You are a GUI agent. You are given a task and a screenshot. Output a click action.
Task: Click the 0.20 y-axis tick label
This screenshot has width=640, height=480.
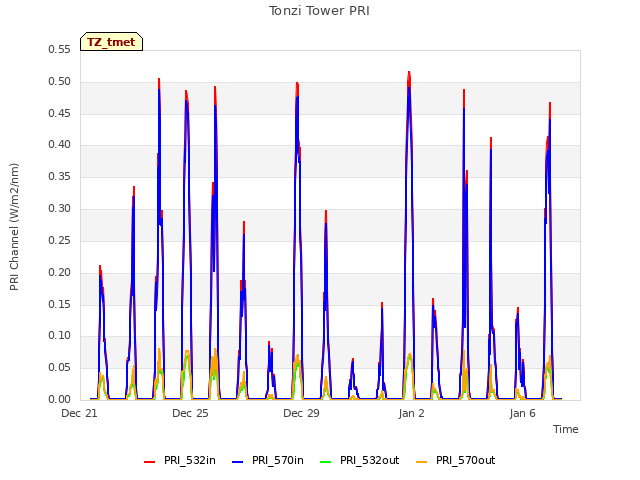tap(59, 272)
